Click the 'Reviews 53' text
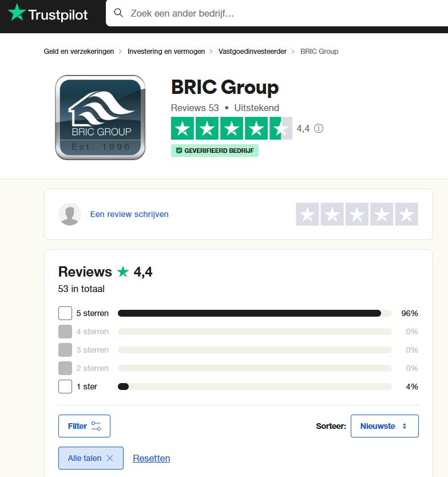Viewport: 448px width, 477px height. coord(195,108)
